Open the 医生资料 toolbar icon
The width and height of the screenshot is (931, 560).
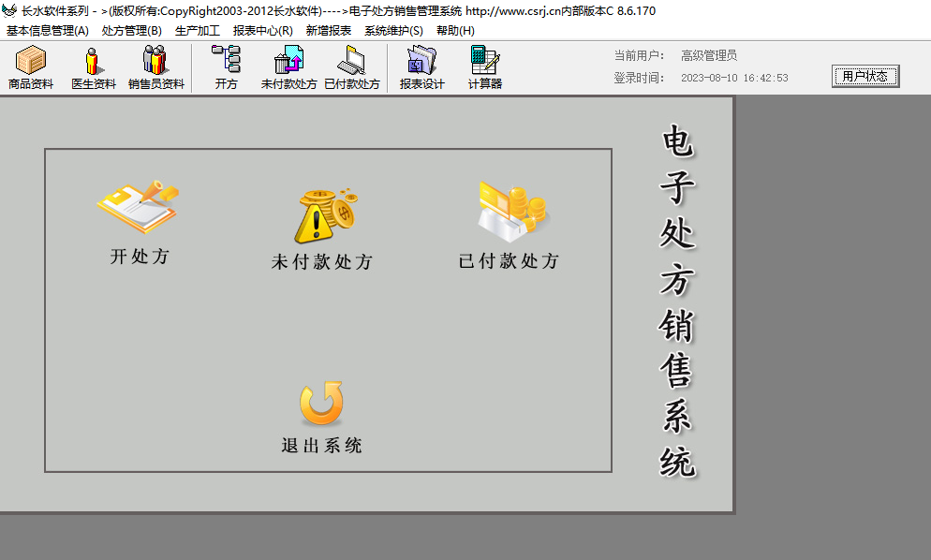point(94,67)
